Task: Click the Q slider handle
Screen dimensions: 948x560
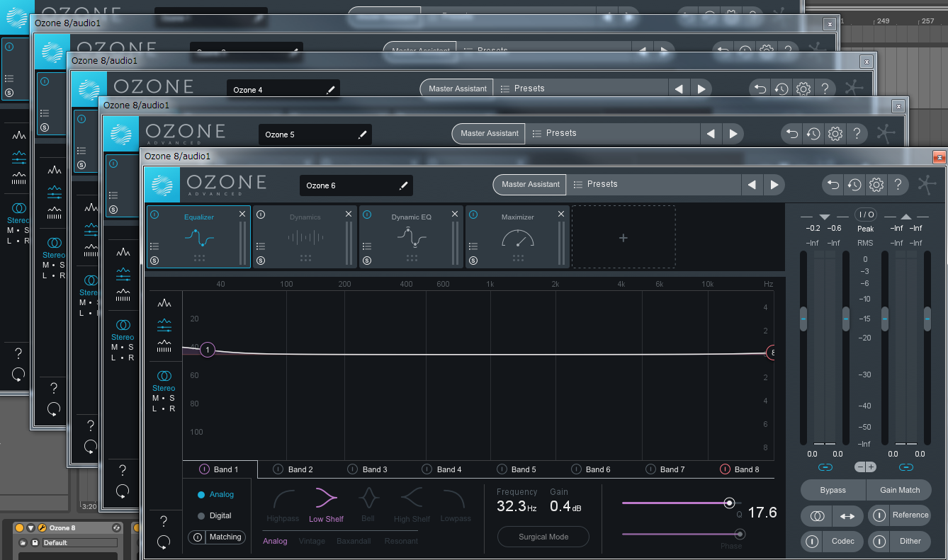Action: point(729,503)
